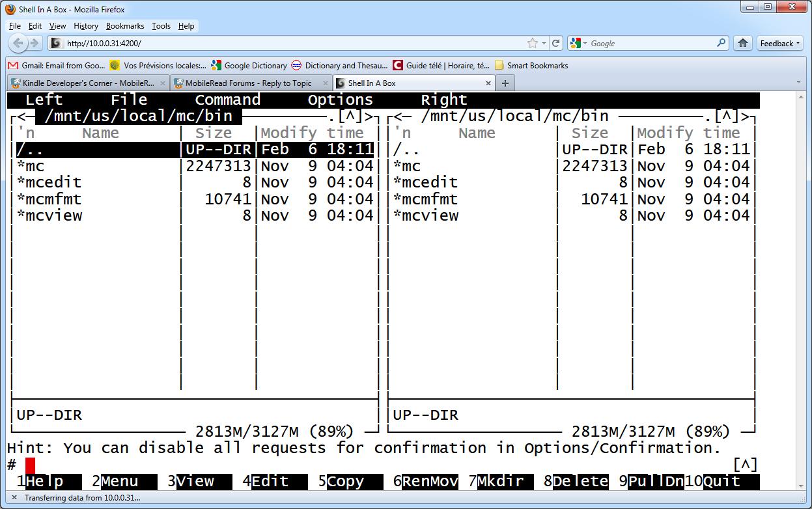This screenshot has height=509, width=812.
Task: Open the Firefox Tools menu
Action: [x=161, y=26]
